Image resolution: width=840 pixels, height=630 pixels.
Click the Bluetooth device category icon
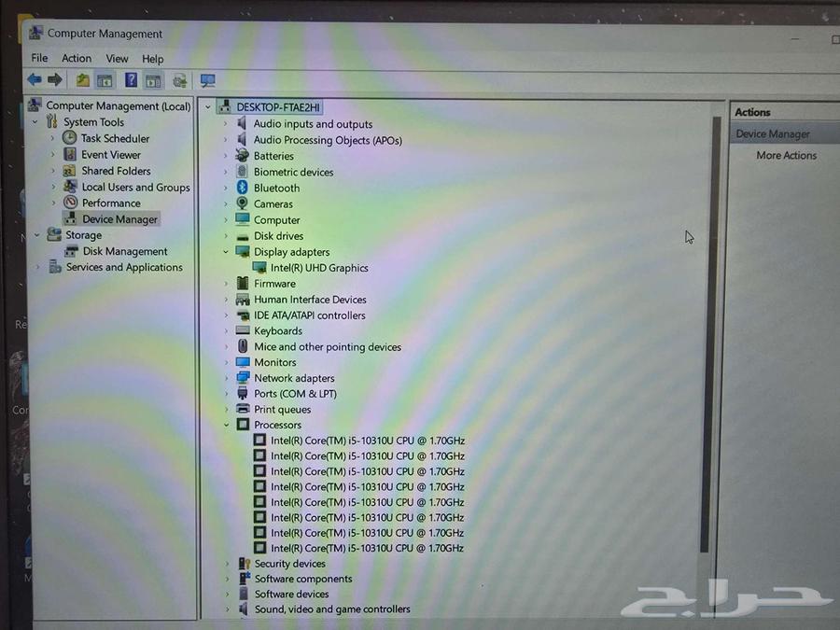coord(243,188)
